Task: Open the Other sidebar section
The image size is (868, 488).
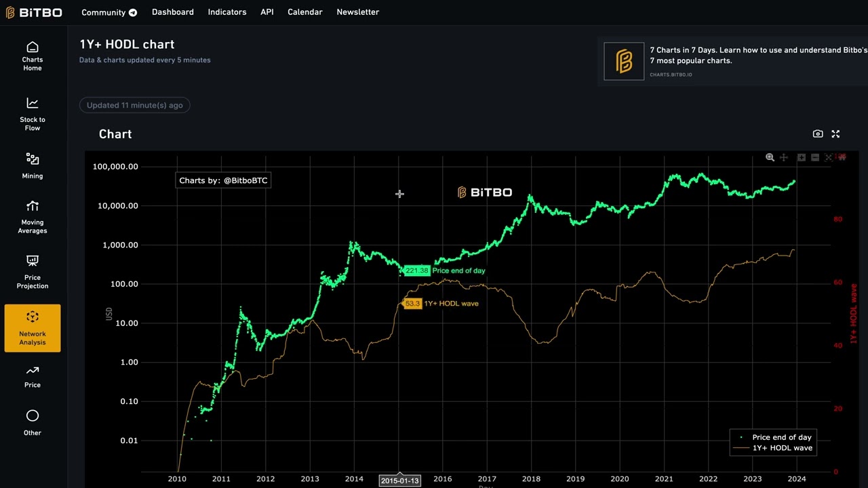Action: [x=33, y=422]
